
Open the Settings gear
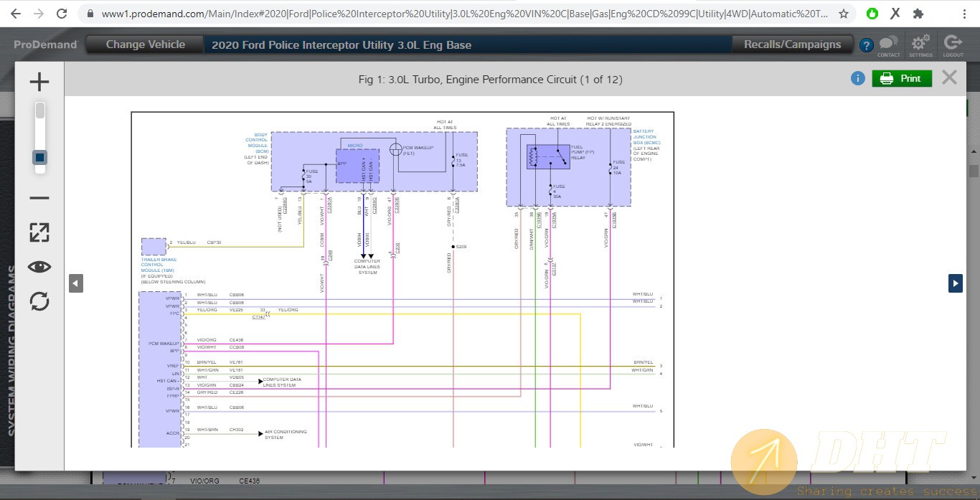[x=920, y=44]
